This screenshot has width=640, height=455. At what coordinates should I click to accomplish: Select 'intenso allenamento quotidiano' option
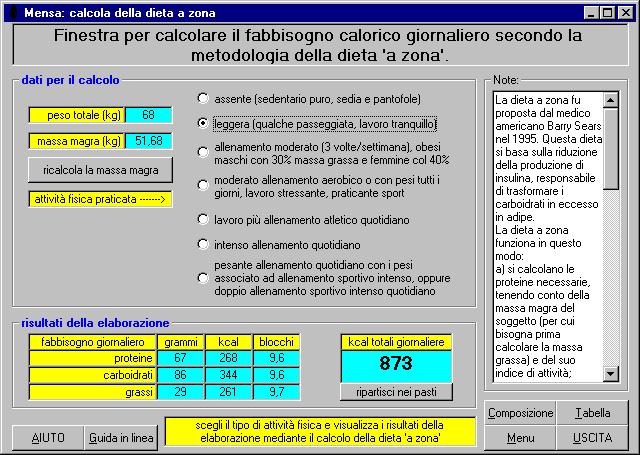click(204, 244)
